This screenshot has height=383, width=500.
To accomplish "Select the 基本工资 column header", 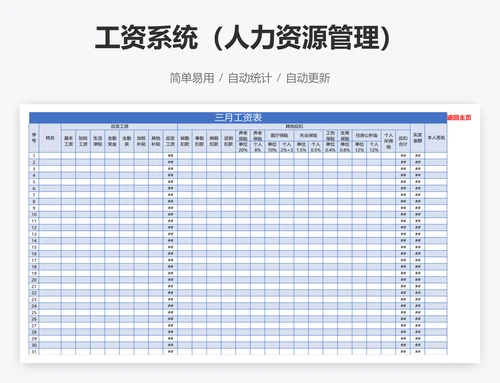I will (68, 141).
